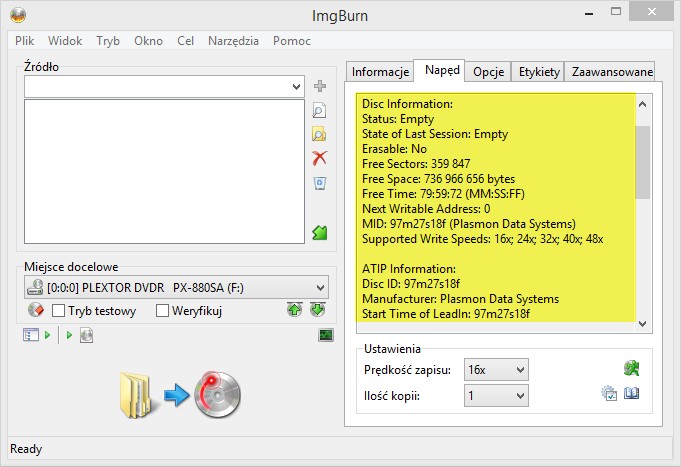The image size is (681, 467).
Task: Open the Cel menu
Action: pos(185,41)
